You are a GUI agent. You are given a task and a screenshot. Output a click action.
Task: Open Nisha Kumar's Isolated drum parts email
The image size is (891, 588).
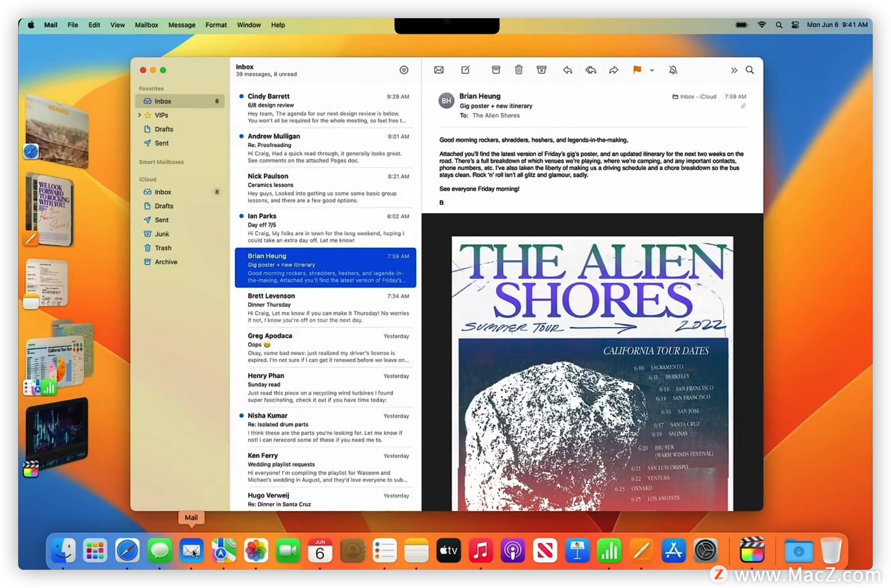coord(326,428)
